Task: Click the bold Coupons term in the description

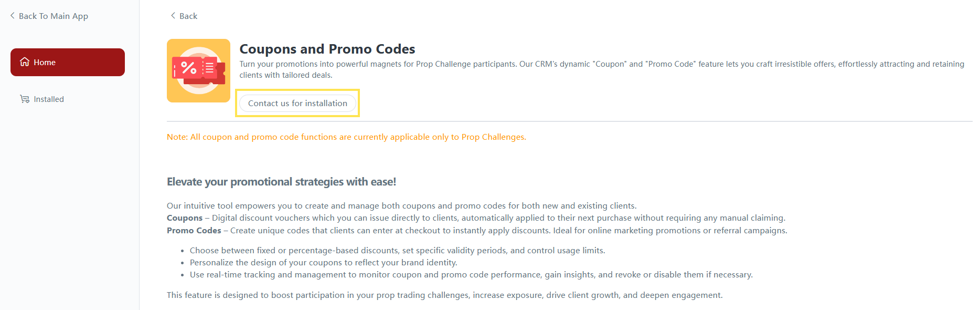Action: (185, 218)
